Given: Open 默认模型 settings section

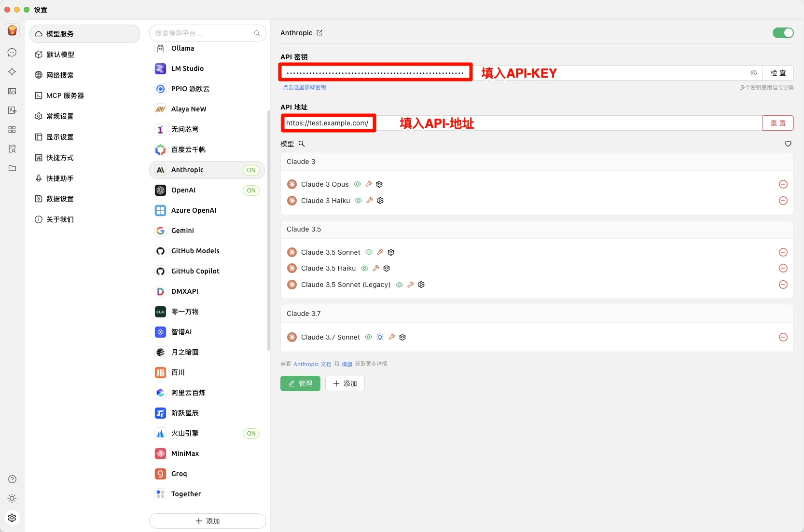Looking at the screenshot, I should (85, 55).
